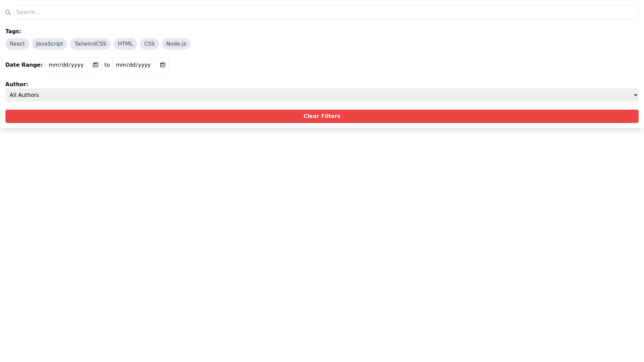Select the Node.js tag chip
The width and height of the screenshot is (644, 362).
(176, 44)
